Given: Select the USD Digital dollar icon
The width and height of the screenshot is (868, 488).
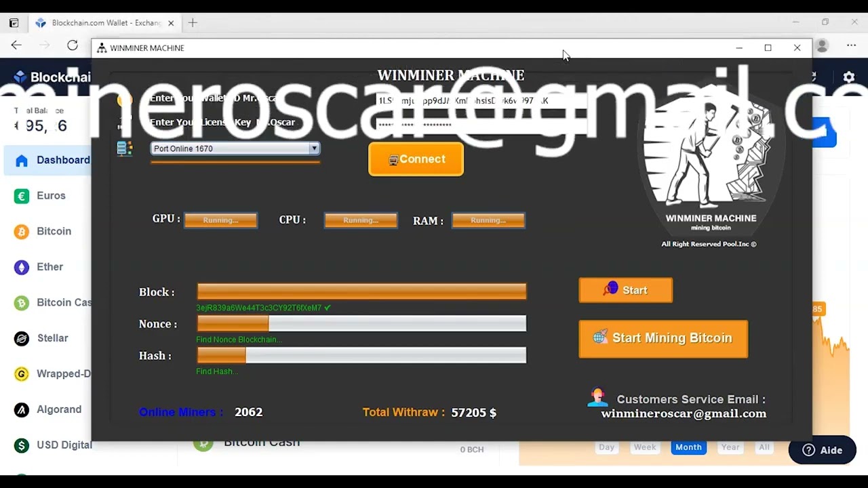Looking at the screenshot, I should (x=22, y=445).
